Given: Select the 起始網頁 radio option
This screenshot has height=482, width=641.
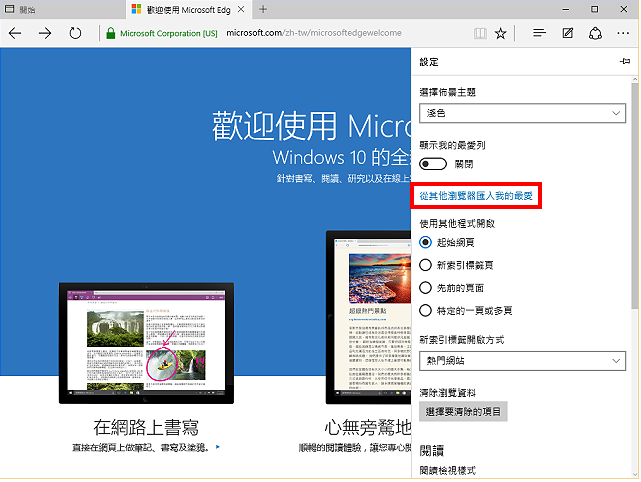Looking at the screenshot, I should point(425,242).
